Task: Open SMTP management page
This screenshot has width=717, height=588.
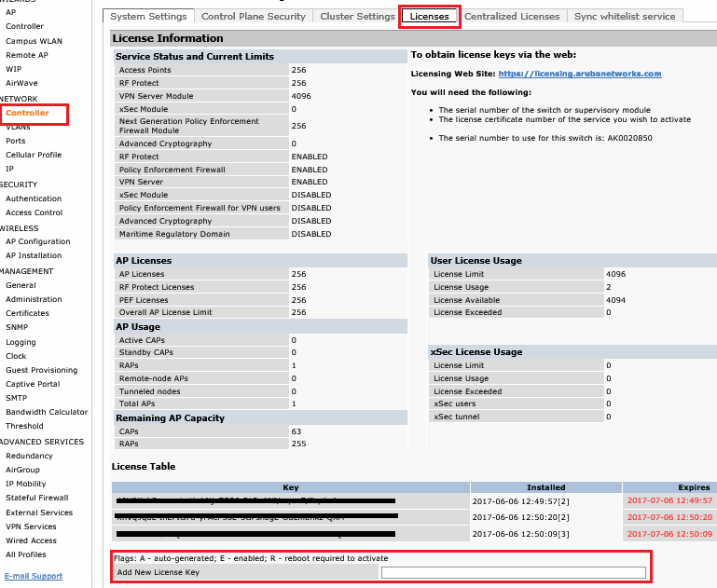Action: pos(17,398)
